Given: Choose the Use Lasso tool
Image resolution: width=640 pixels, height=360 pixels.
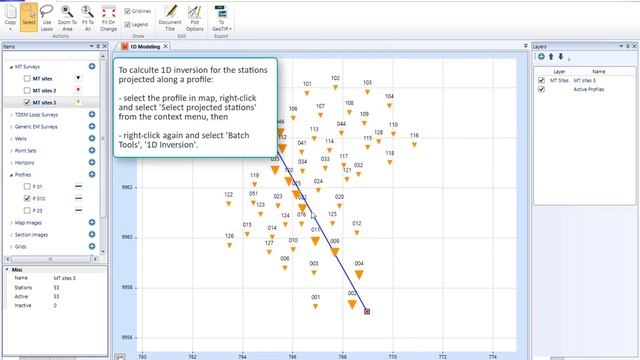Looking at the screenshot, I should point(47,17).
